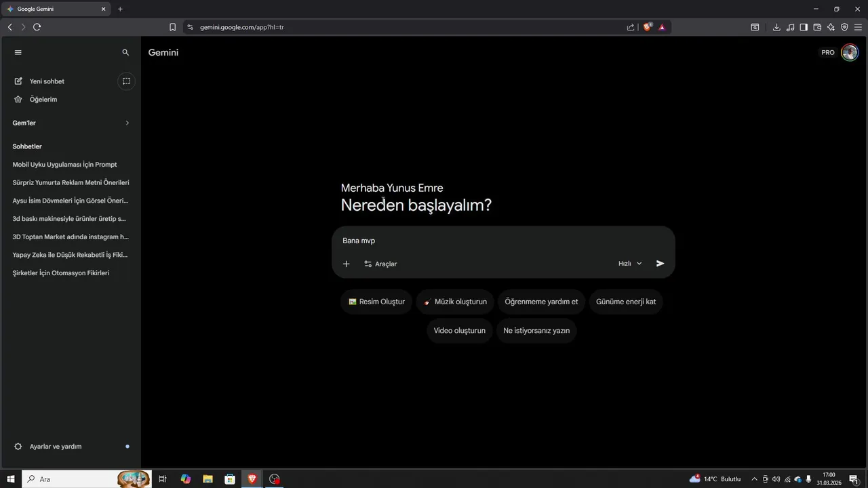
Task: Open the Araçlar tools menu
Action: (x=380, y=264)
